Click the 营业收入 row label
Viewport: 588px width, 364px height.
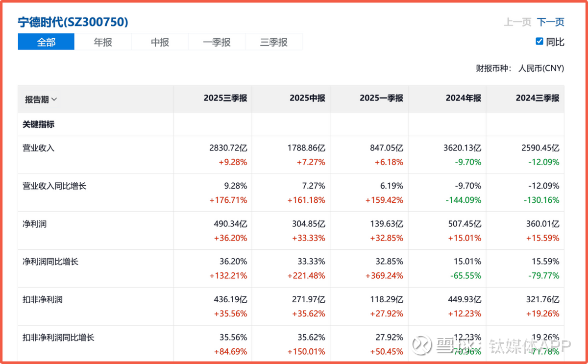coord(39,148)
